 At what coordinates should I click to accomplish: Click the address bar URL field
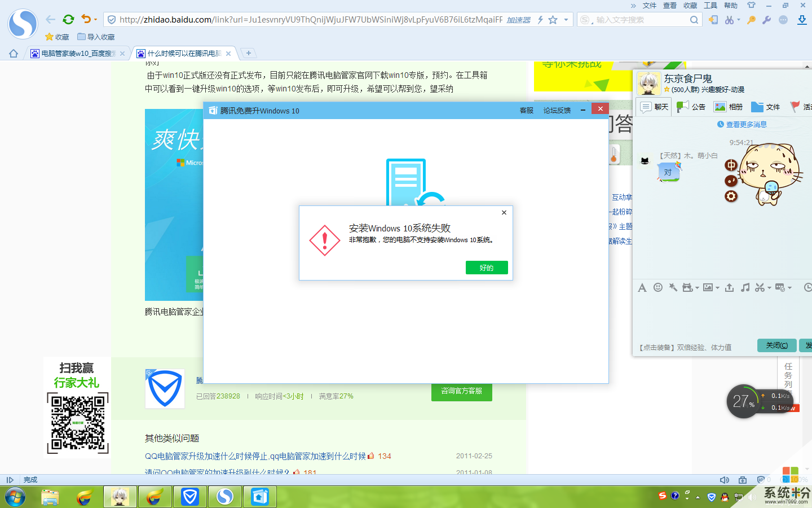[311, 20]
